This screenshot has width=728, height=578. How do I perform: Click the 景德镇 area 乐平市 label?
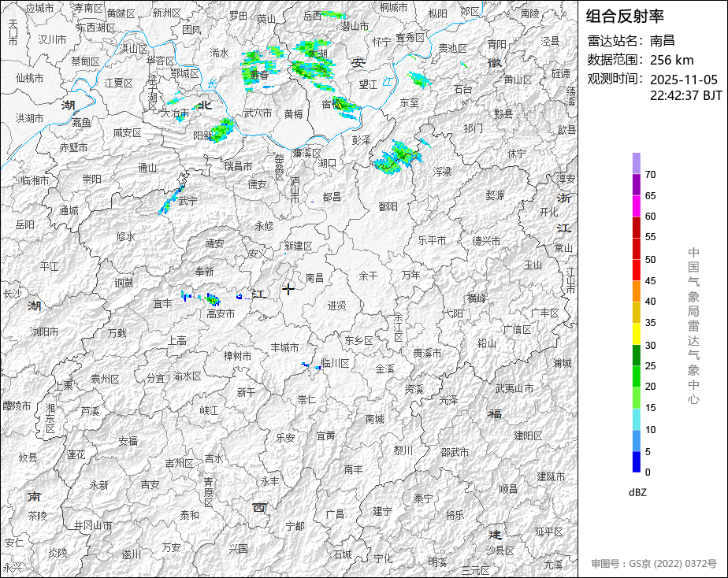(432, 240)
